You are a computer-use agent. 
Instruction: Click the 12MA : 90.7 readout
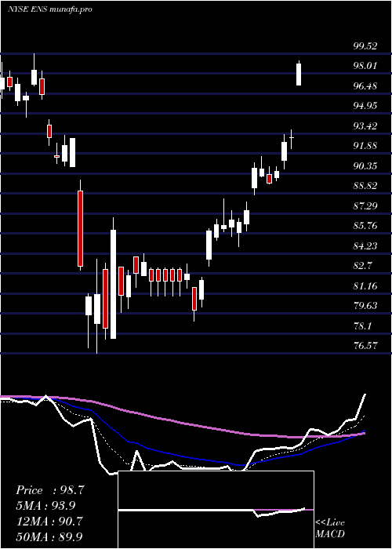click(49, 521)
